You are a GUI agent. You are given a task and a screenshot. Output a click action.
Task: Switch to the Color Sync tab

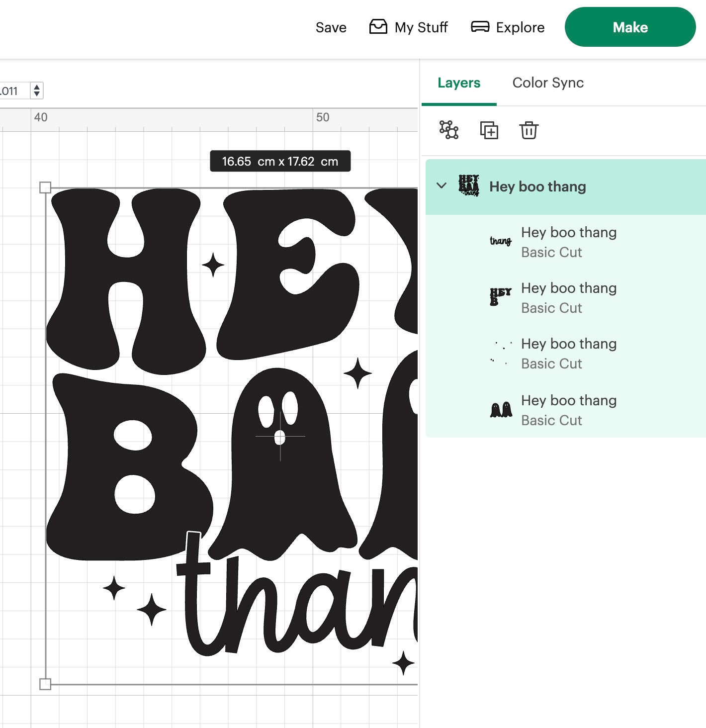coord(548,83)
